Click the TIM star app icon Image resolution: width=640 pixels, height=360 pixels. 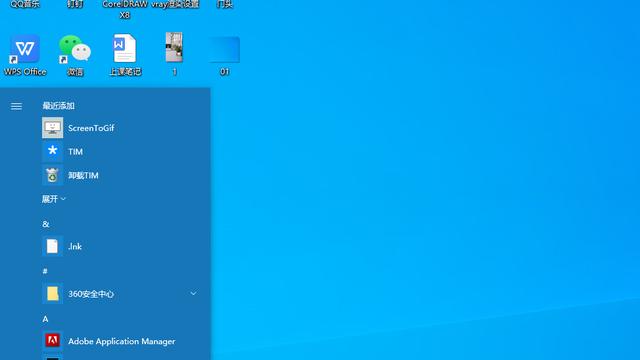click(x=53, y=151)
